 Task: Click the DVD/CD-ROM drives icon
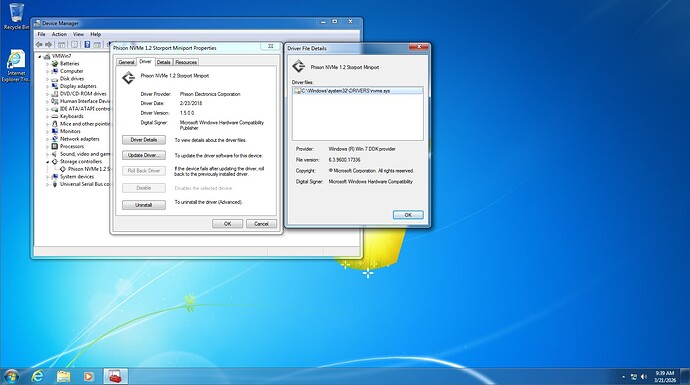point(55,94)
